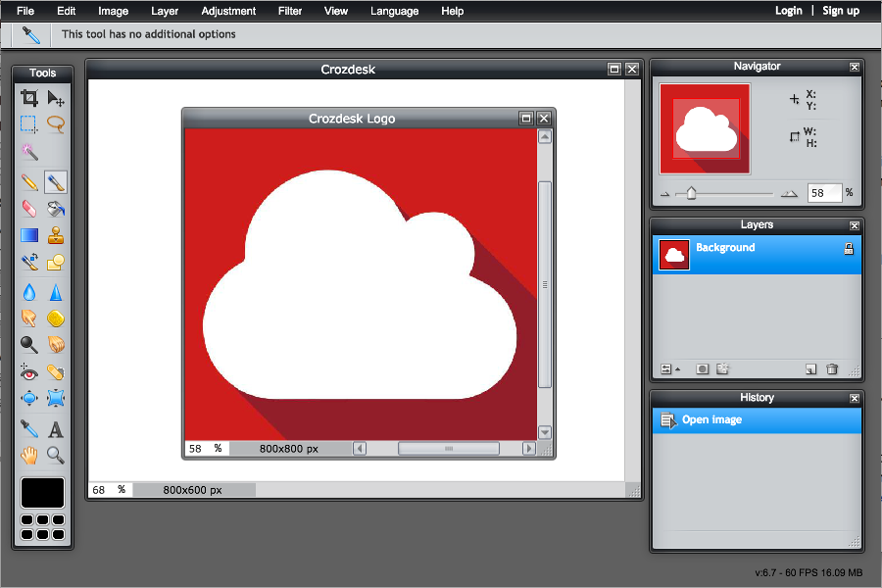
Task: Open the Layer menu dropdown
Action: (165, 11)
